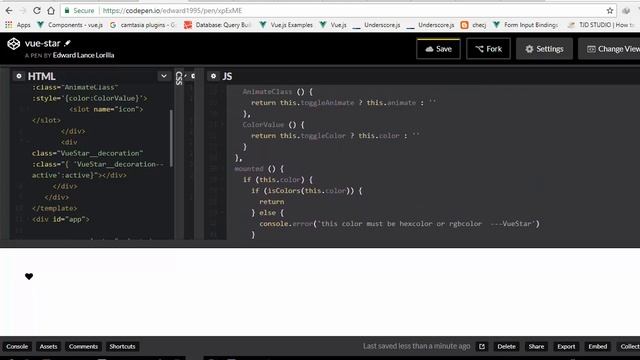The image size is (640, 360).
Task: Export this pen
Action: (x=566, y=347)
